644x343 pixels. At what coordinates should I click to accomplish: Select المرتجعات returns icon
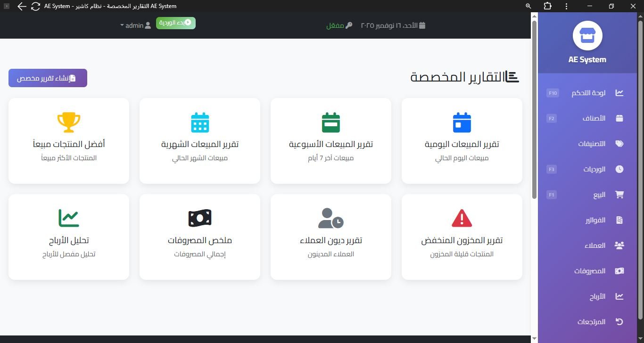(619, 321)
